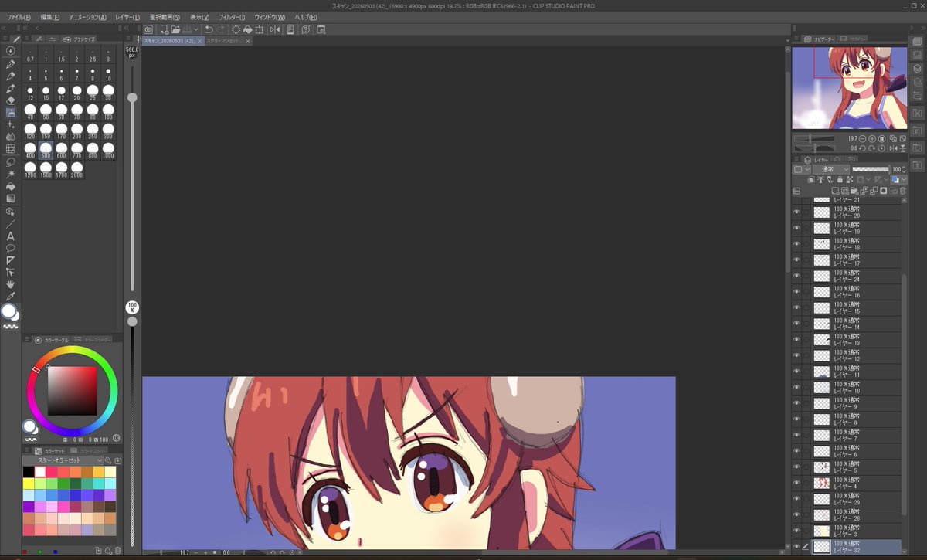
Task: Select the Gradient tool
Action: 11,199
